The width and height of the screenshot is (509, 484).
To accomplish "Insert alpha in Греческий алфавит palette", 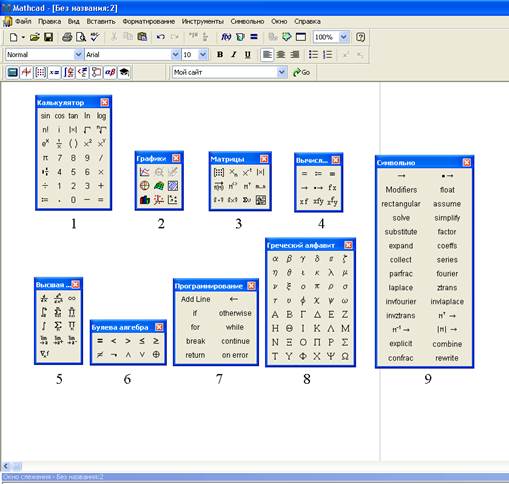I will 275,259.
